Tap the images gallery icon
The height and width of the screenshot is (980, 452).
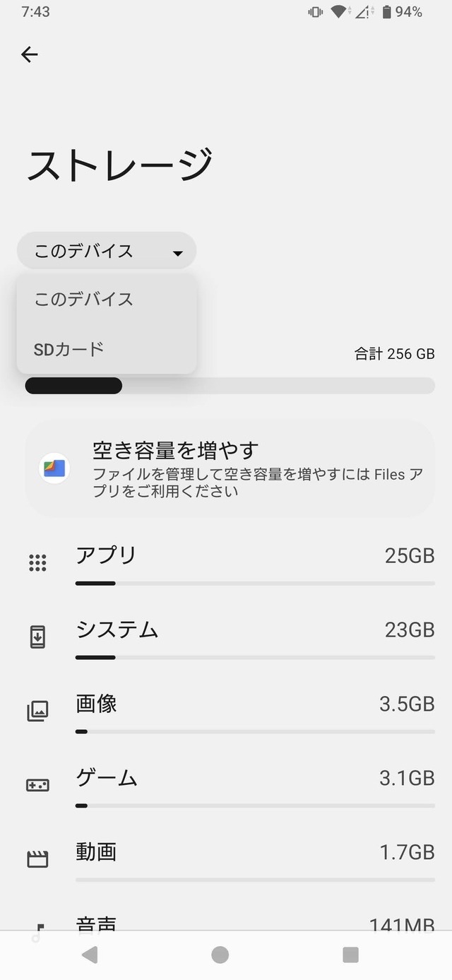pos(37,711)
